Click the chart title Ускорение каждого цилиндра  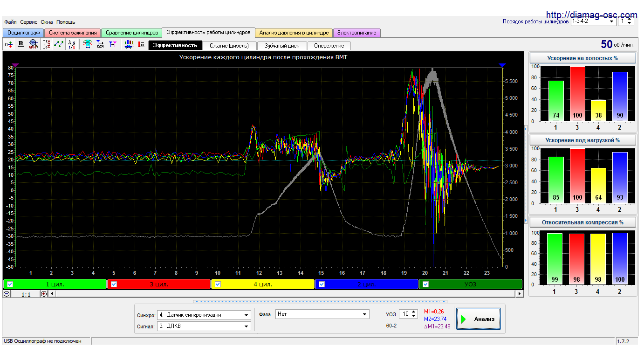coord(263,57)
